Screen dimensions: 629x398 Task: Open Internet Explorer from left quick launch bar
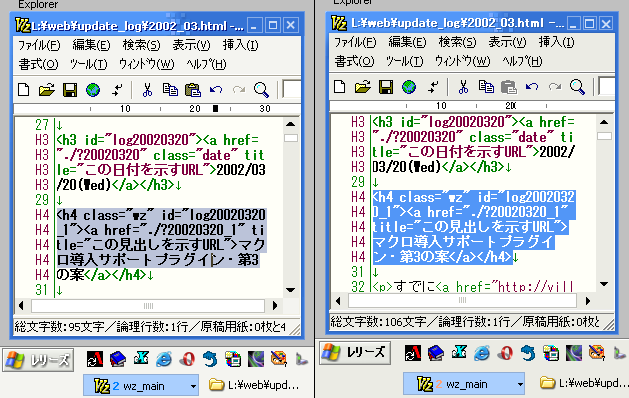[x=164, y=358]
